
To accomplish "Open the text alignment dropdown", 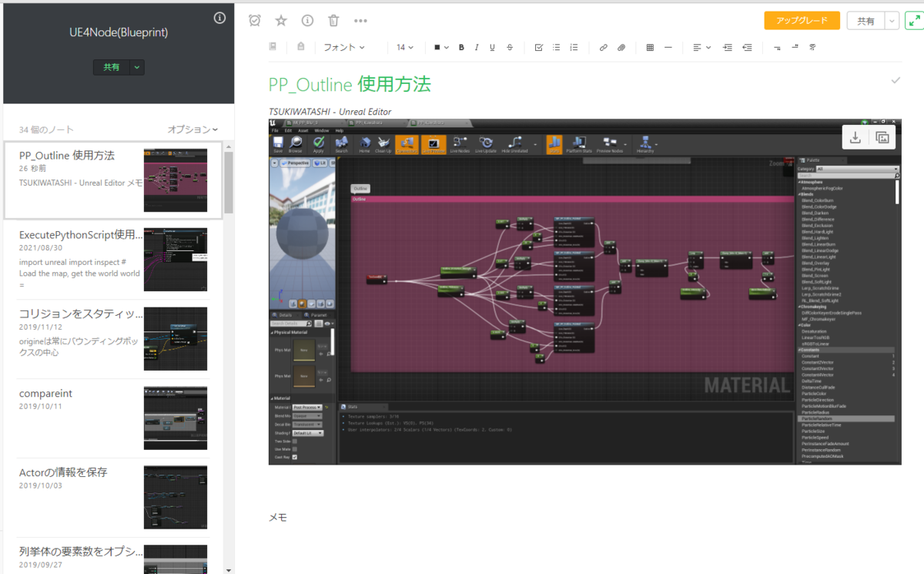I will click(701, 48).
